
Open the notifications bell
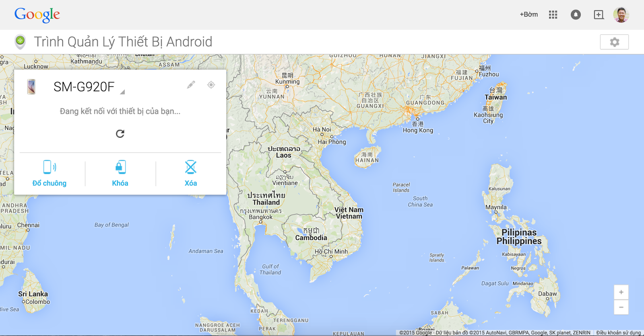576,15
